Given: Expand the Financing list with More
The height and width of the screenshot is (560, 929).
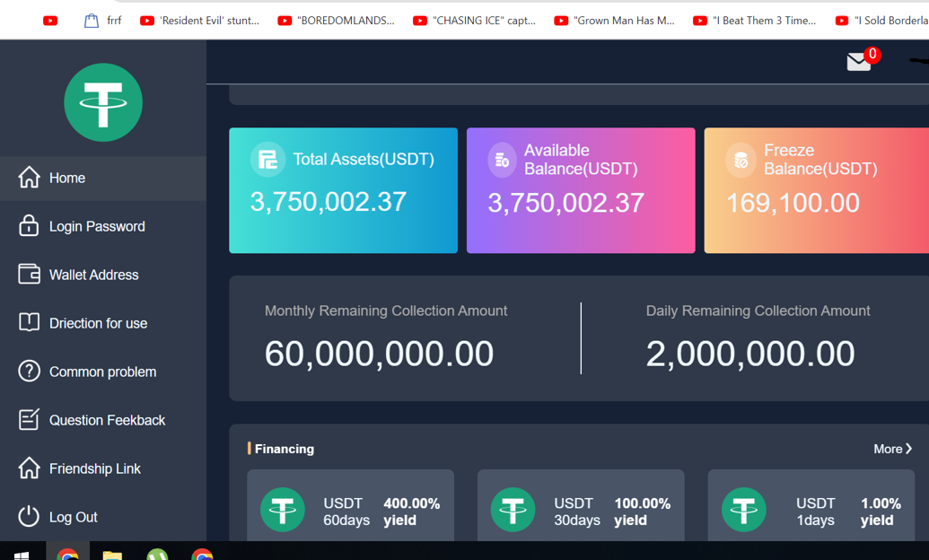Looking at the screenshot, I should coord(892,449).
